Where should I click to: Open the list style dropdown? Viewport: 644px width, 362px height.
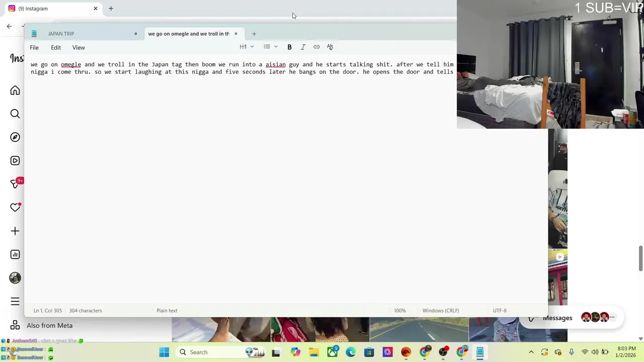(x=271, y=47)
